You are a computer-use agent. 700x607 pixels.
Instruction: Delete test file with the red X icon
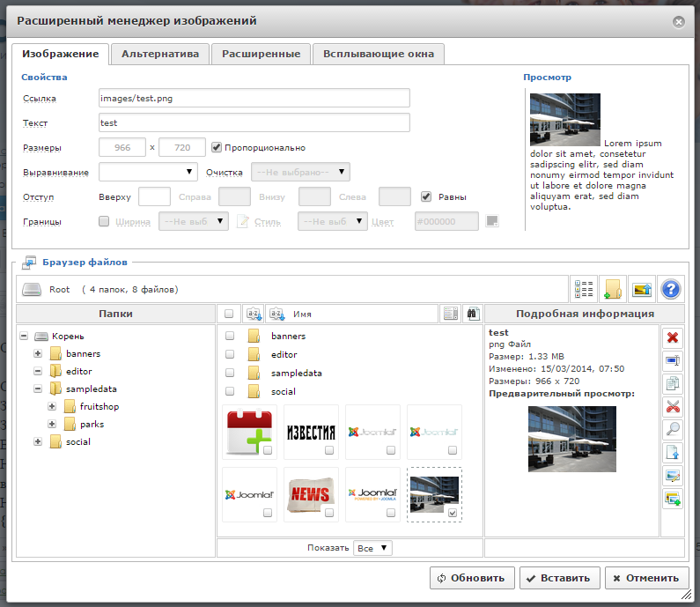(x=673, y=337)
